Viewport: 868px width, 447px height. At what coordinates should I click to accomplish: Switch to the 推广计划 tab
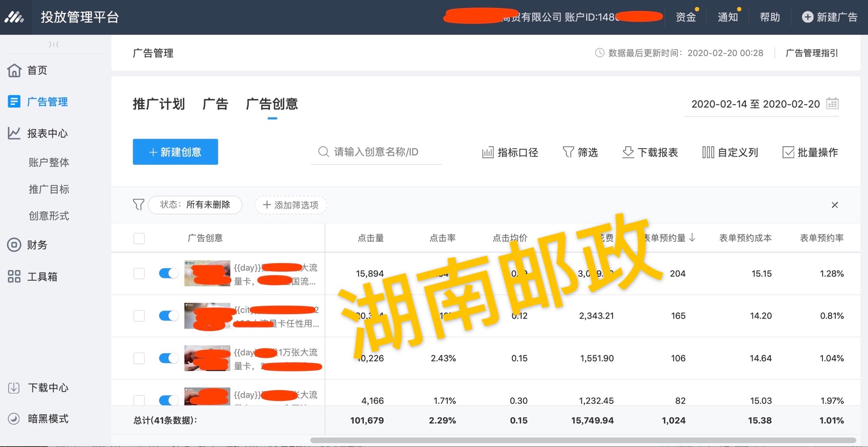click(x=159, y=104)
